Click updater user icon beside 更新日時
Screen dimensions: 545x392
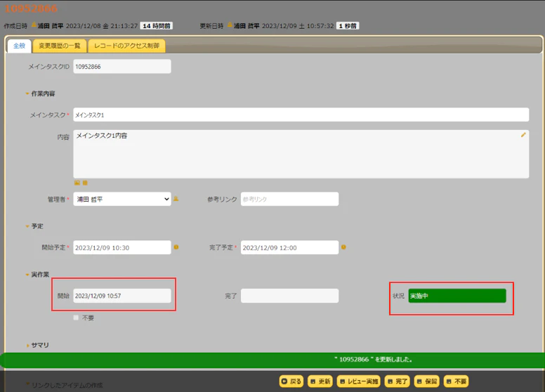pos(230,25)
